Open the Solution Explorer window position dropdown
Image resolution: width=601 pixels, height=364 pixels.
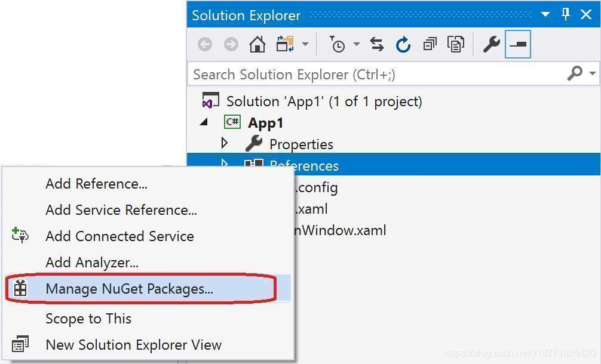pos(545,14)
